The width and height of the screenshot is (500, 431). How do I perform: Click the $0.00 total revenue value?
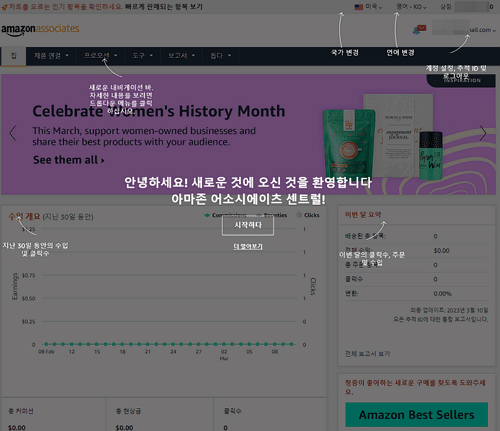pos(441,251)
